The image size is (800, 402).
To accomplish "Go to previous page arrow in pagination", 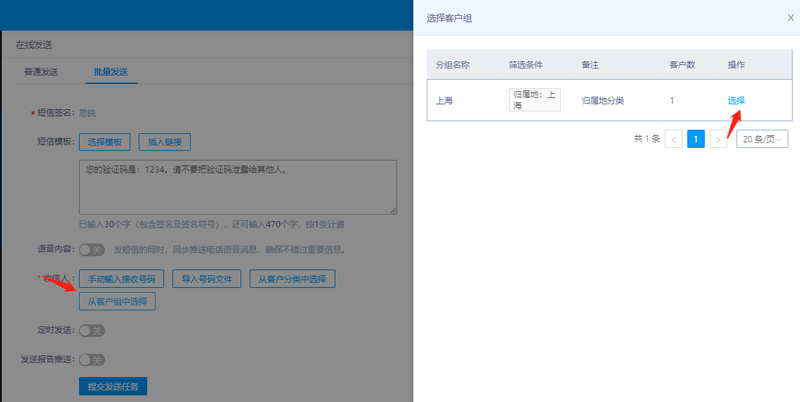I will [673, 139].
